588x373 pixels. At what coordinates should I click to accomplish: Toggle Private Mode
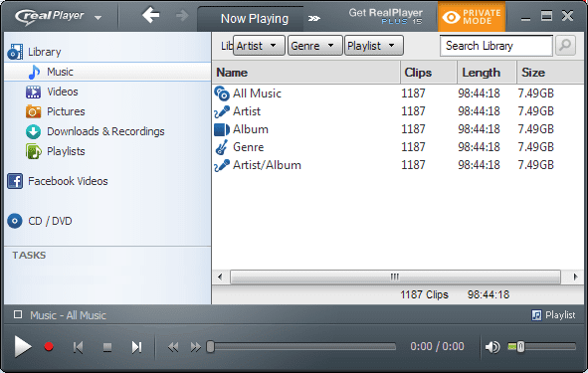[472, 17]
